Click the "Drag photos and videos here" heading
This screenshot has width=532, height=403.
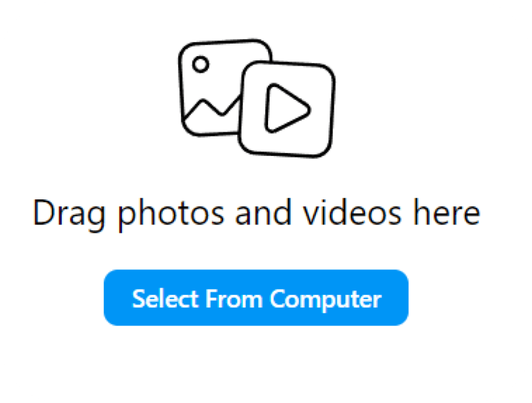click(257, 214)
